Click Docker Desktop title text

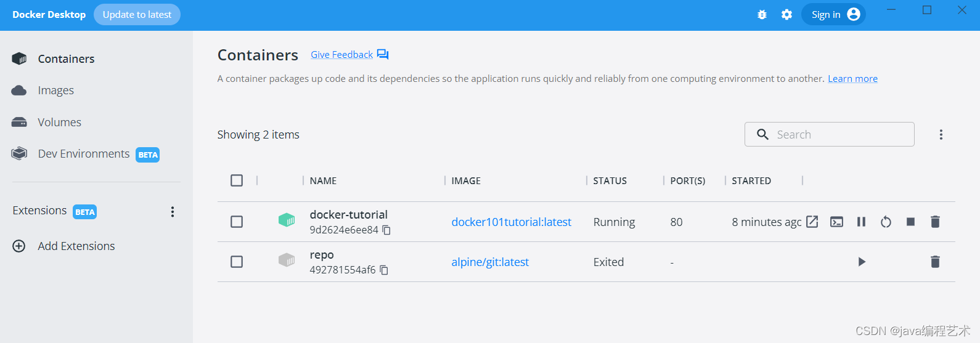coord(49,15)
